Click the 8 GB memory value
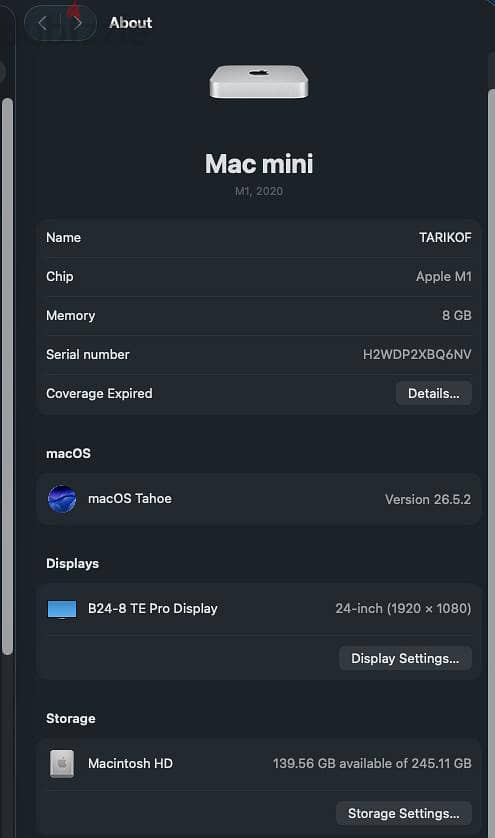The height and width of the screenshot is (838, 495). coord(457,315)
